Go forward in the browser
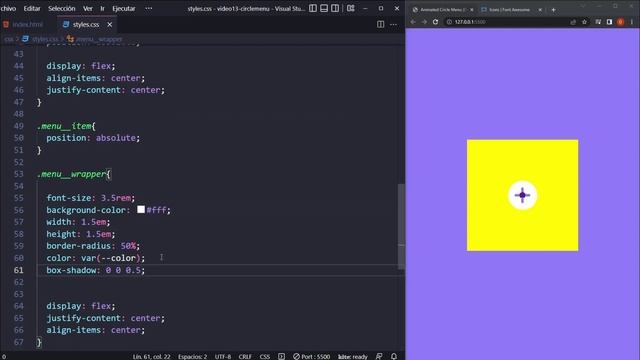The image size is (640, 360). pos(424,22)
